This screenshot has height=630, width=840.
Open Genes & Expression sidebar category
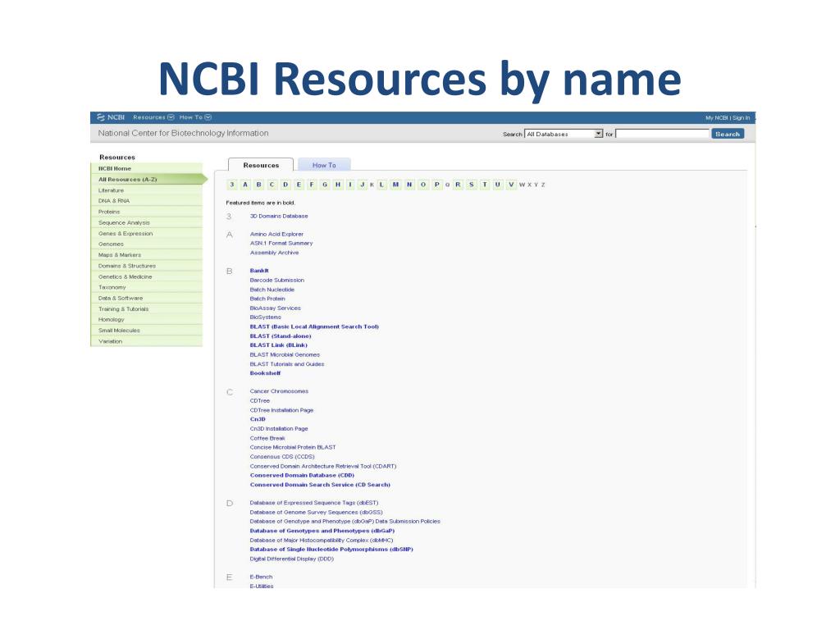[147, 234]
